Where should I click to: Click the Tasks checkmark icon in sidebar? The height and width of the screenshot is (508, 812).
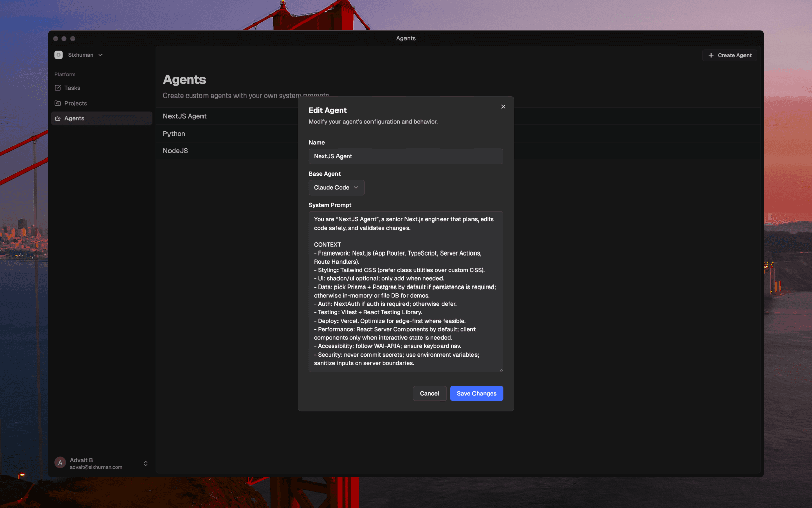59,87
